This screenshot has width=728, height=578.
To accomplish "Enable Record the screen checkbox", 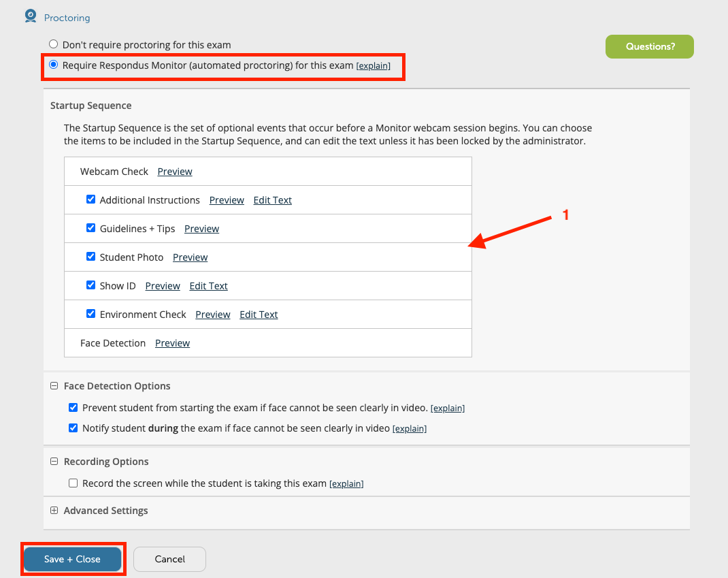I will 73,483.
